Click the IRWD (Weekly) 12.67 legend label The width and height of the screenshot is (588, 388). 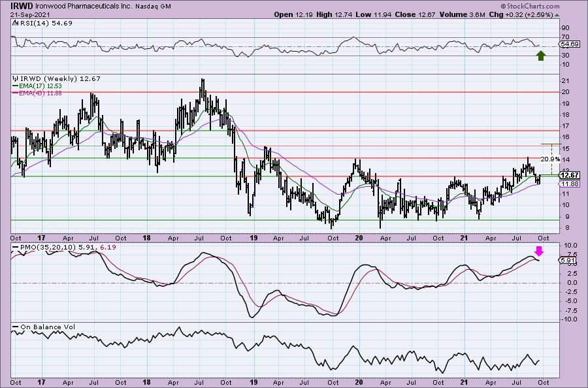[x=60, y=78]
